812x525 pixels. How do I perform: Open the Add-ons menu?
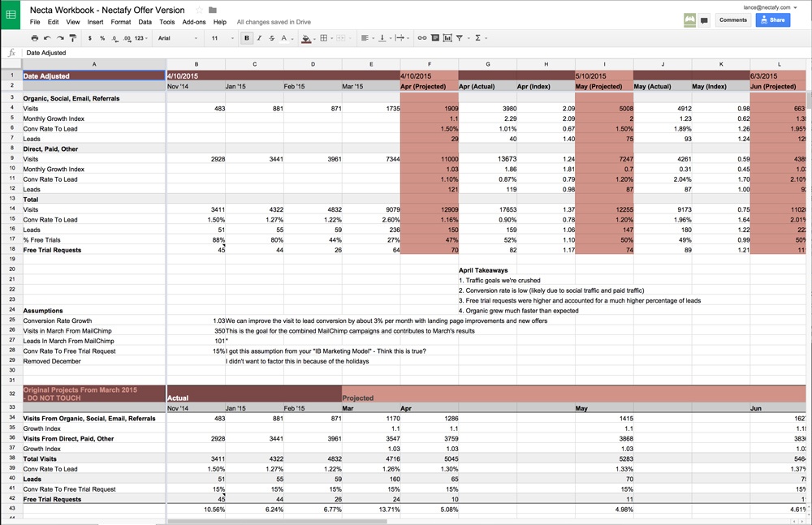[194, 22]
